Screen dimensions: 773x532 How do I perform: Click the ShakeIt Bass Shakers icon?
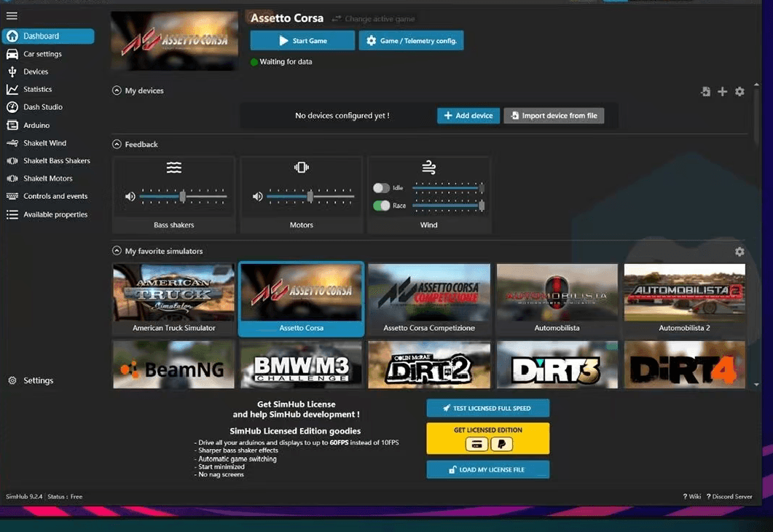(12, 161)
